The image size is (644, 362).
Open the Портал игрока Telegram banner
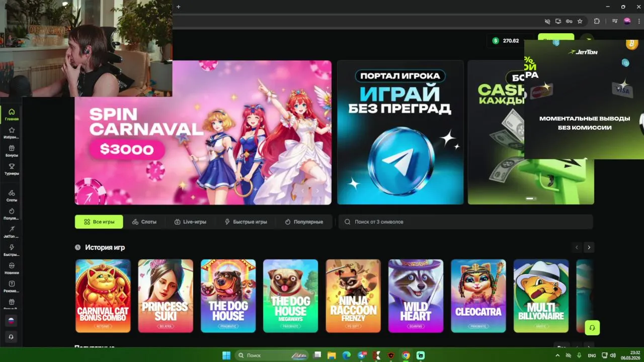[x=400, y=133]
